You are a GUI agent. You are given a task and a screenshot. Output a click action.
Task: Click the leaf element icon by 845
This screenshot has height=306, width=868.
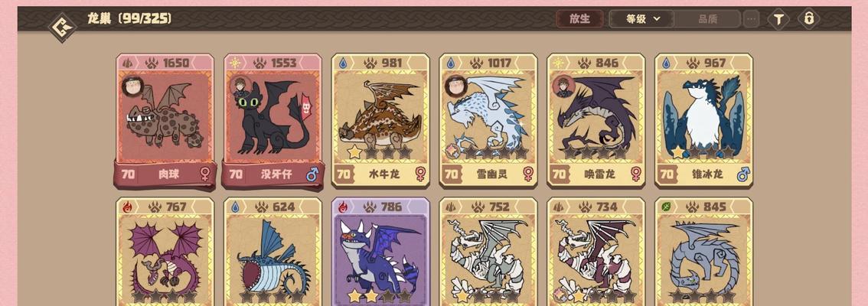pyautogui.click(x=667, y=207)
